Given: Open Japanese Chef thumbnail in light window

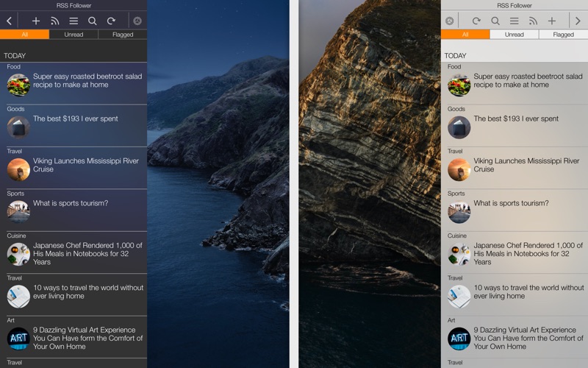Looking at the screenshot, I should tap(459, 254).
